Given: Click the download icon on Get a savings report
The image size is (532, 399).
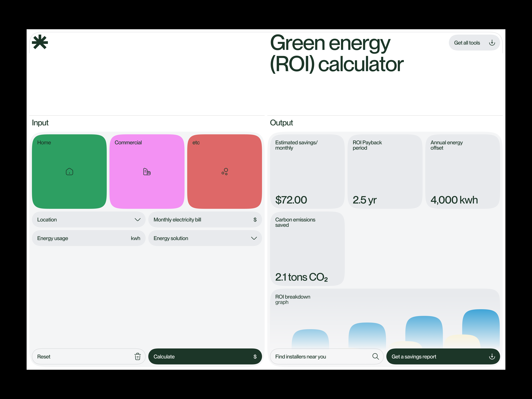Looking at the screenshot, I should pyautogui.click(x=492, y=356).
